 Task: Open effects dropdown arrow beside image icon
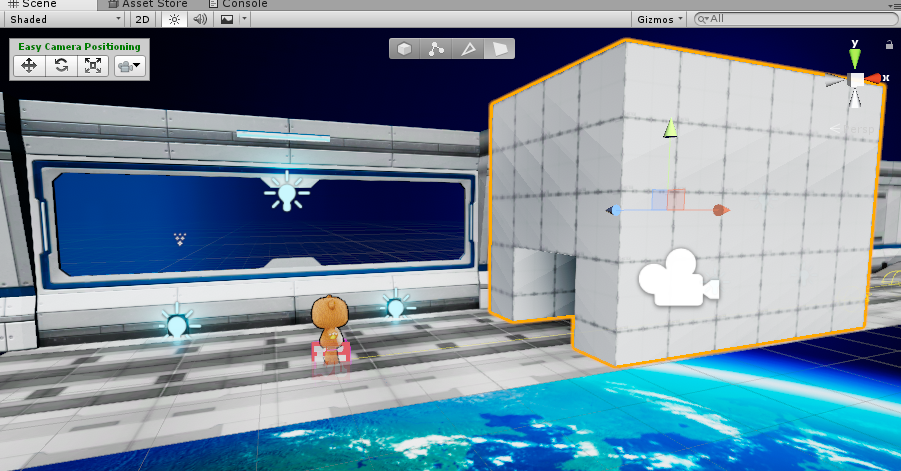[244, 19]
